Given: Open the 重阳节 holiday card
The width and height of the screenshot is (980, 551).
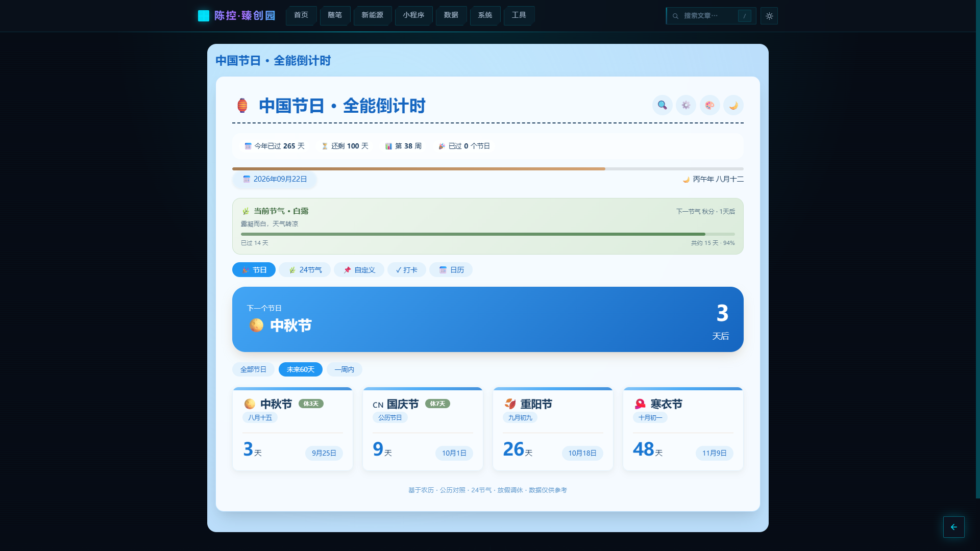Looking at the screenshot, I should 553,429.
